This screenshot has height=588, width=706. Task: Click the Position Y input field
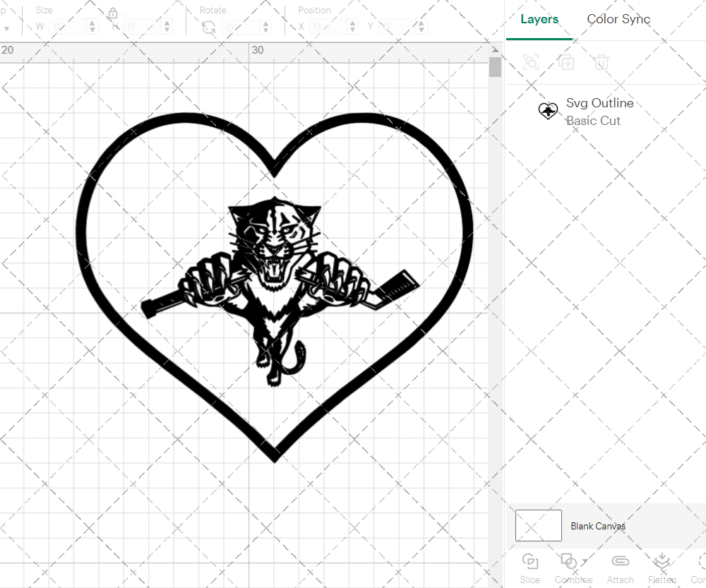tap(397, 27)
